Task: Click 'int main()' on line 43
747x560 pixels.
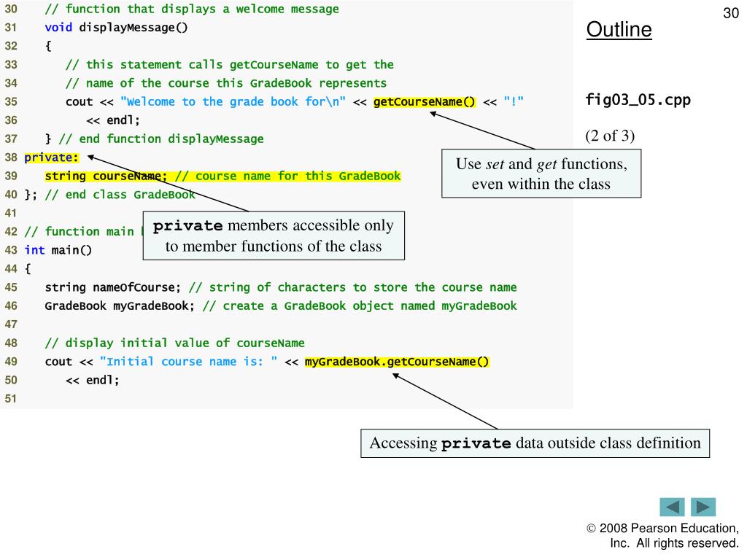Action: click(x=58, y=251)
